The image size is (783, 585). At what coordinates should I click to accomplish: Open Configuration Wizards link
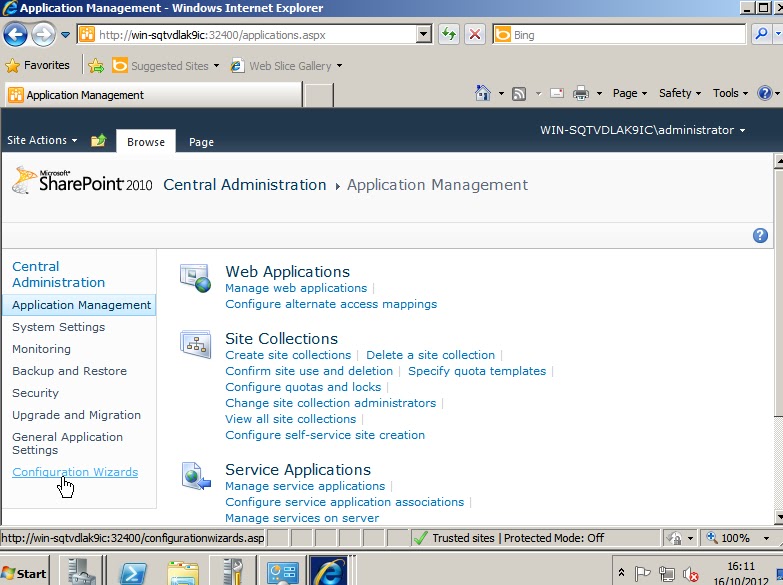click(75, 472)
